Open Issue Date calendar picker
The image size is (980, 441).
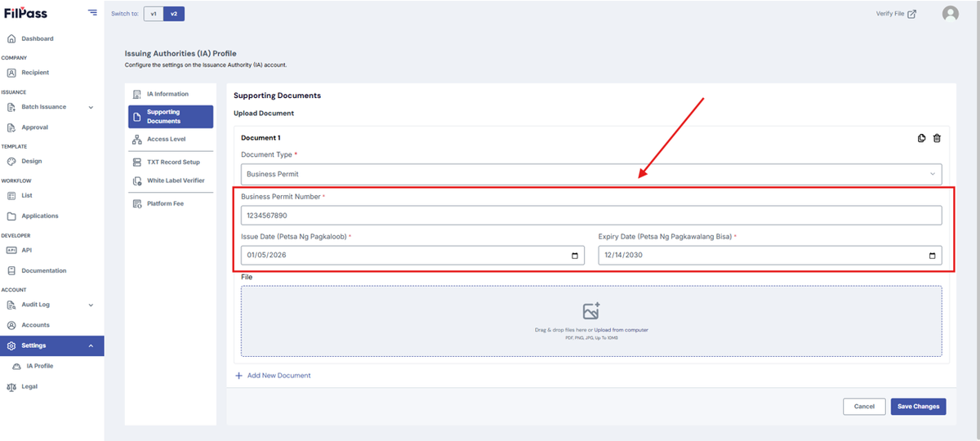coord(575,256)
